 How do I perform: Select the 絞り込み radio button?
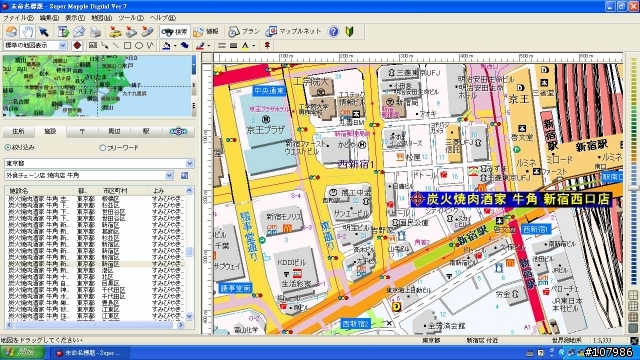click(x=8, y=147)
